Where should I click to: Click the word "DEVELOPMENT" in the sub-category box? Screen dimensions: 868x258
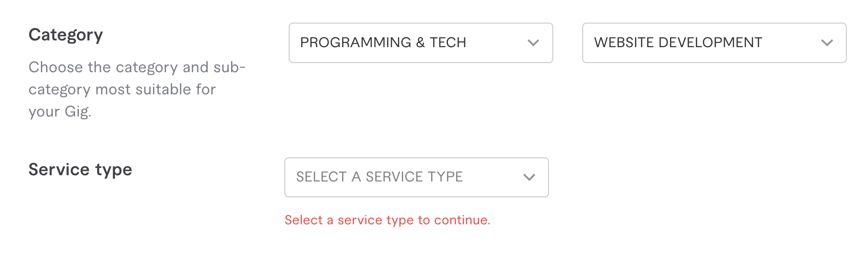(710, 42)
